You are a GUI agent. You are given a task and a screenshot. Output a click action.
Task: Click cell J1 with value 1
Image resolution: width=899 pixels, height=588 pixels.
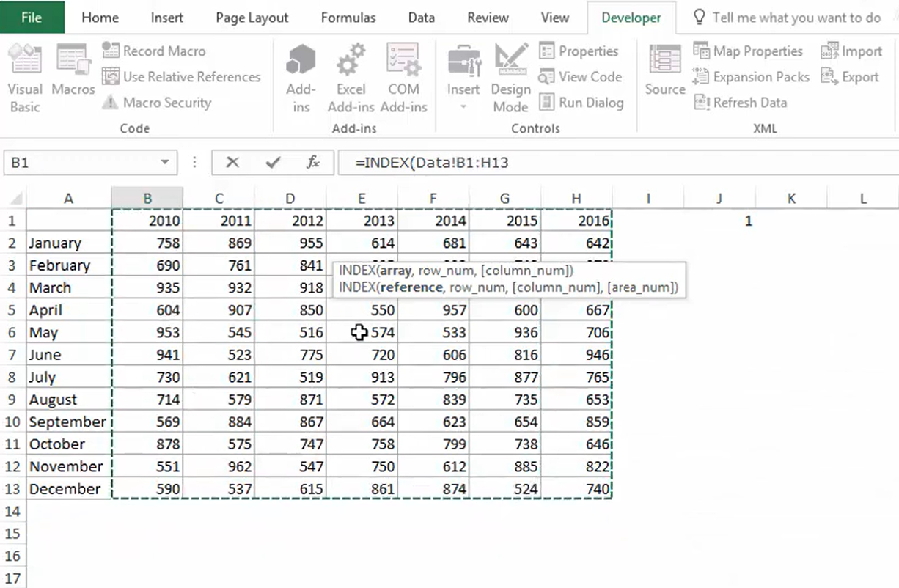point(719,221)
